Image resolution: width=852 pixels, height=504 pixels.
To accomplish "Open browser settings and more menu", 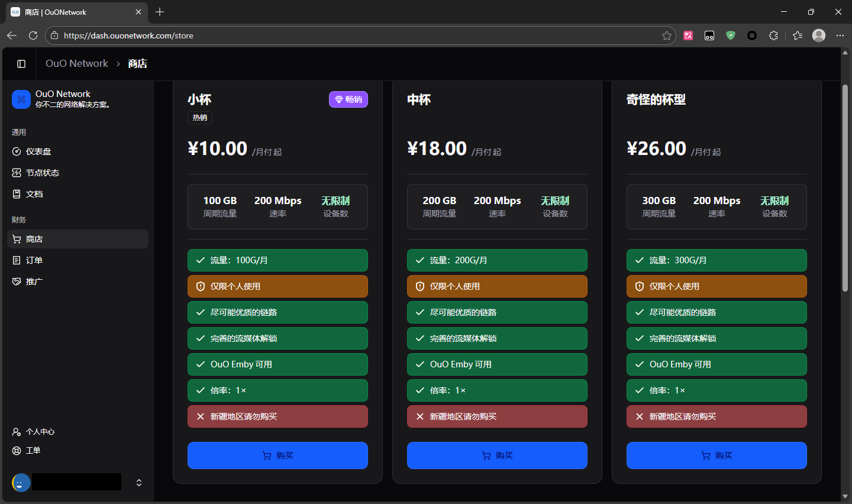I will point(840,35).
